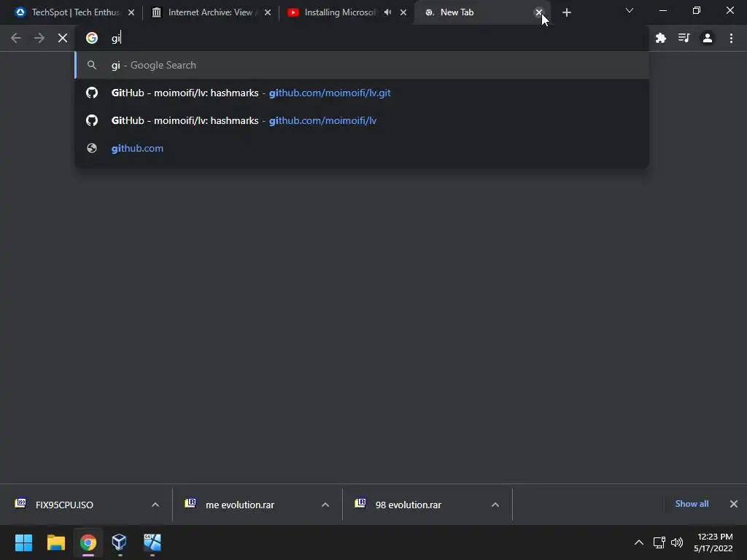Open the Extensions puzzle icon
The width and height of the screenshot is (747, 560).
click(661, 38)
